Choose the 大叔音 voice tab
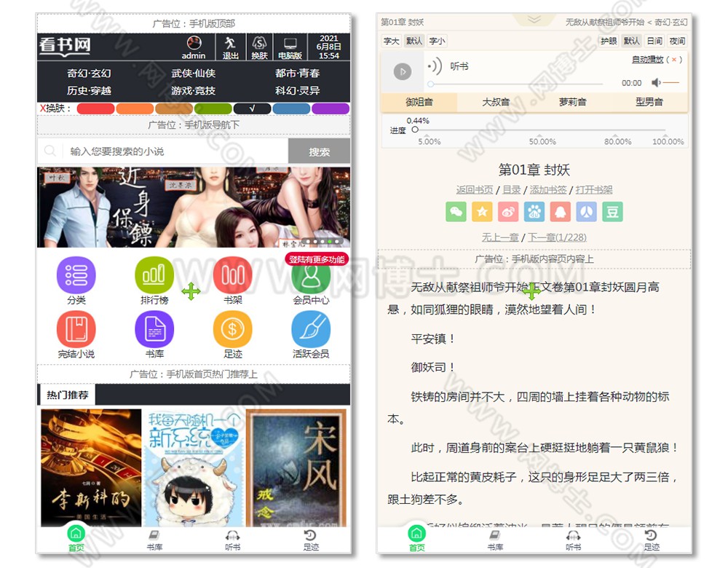 tap(496, 102)
